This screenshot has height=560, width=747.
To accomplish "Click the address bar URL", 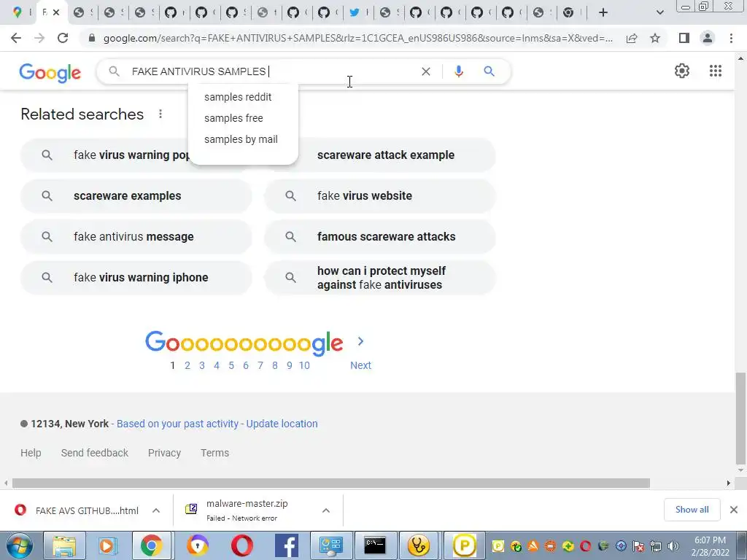I will point(357,38).
